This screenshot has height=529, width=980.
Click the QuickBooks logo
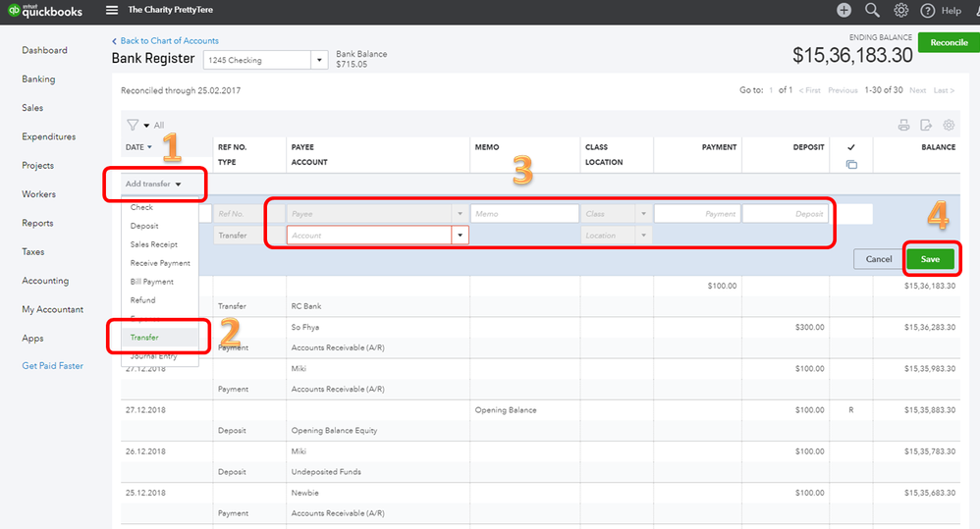click(45, 11)
